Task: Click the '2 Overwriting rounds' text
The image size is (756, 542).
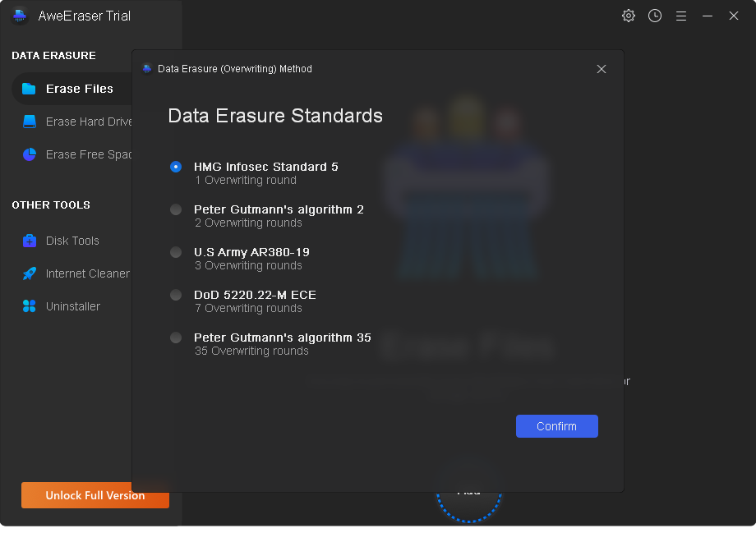Action: coord(249,223)
